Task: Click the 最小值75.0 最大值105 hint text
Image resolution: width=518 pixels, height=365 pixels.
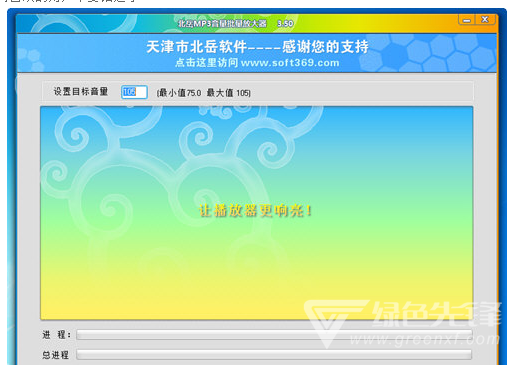Action: (x=203, y=93)
